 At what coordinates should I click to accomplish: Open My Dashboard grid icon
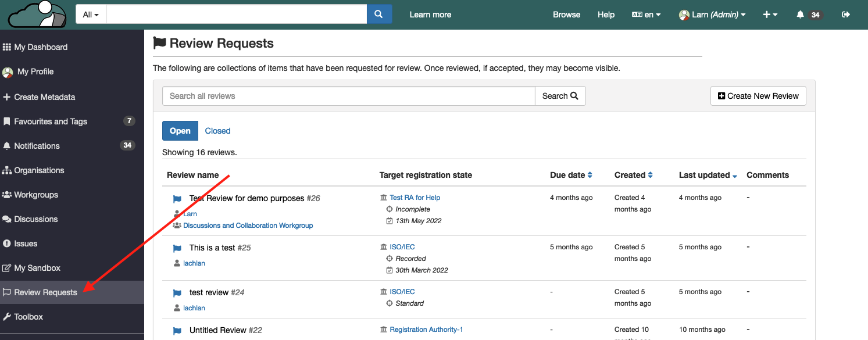[x=7, y=47]
